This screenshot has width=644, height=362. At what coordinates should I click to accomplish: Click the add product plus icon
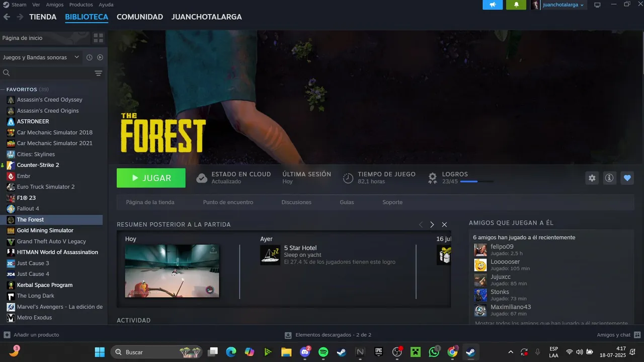[x=7, y=335]
